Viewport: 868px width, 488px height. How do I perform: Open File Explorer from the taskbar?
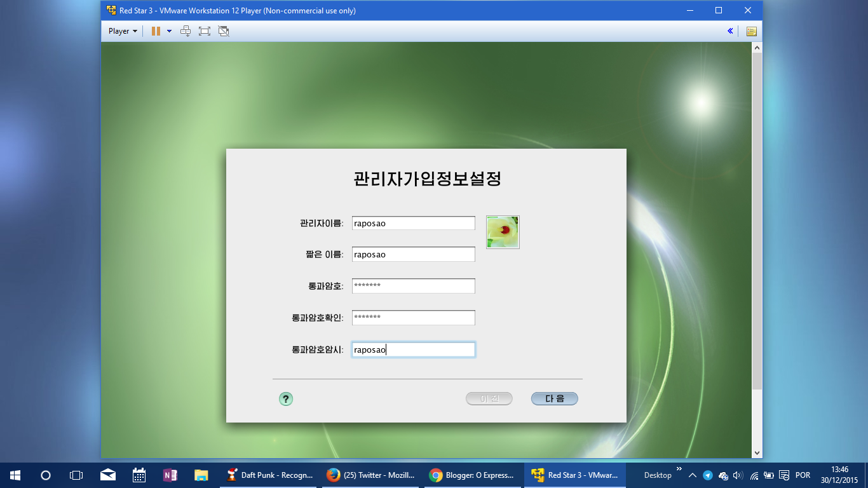click(201, 475)
